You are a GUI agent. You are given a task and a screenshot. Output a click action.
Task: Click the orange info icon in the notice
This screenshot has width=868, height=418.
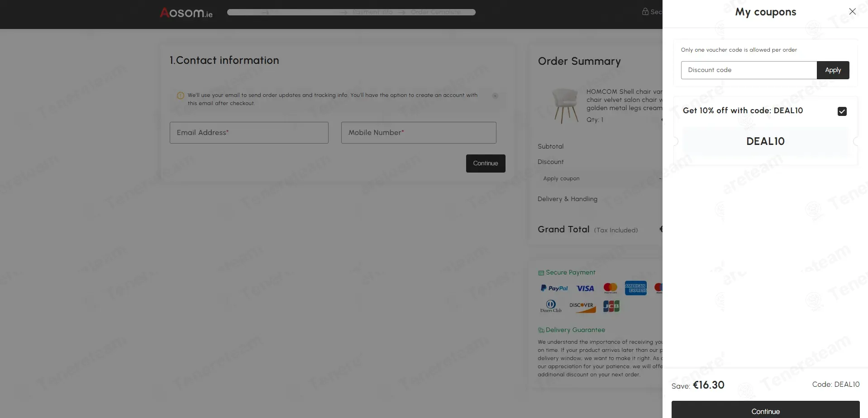[180, 96]
